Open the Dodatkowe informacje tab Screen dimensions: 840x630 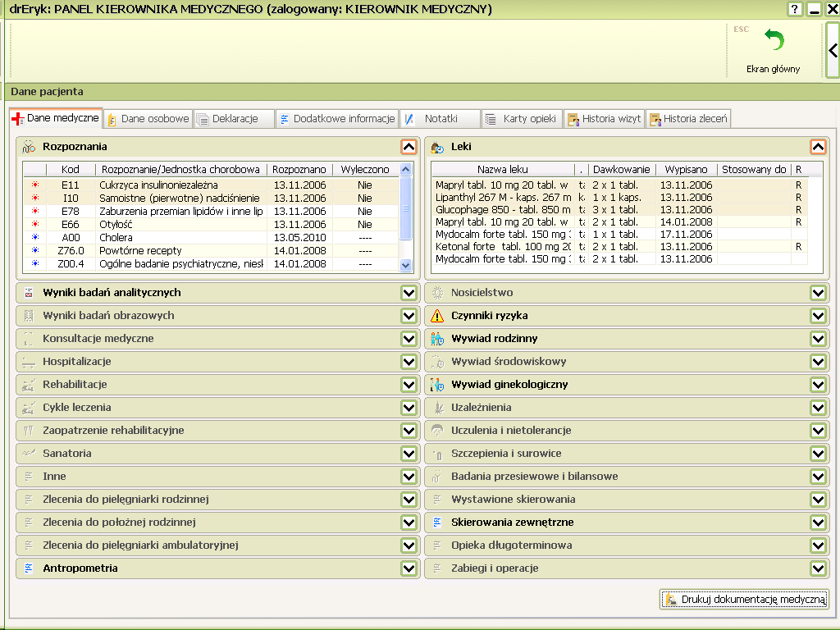[x=336, y=119]
